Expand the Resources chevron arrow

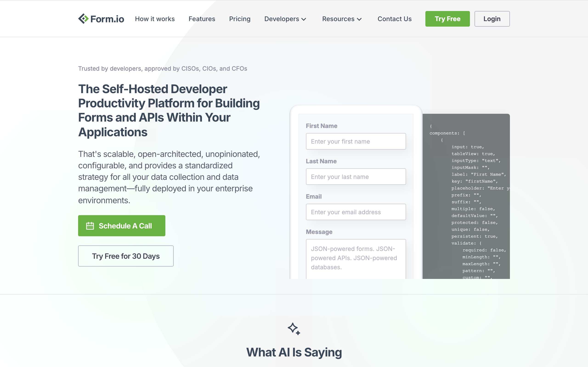(x=359, y=19)
